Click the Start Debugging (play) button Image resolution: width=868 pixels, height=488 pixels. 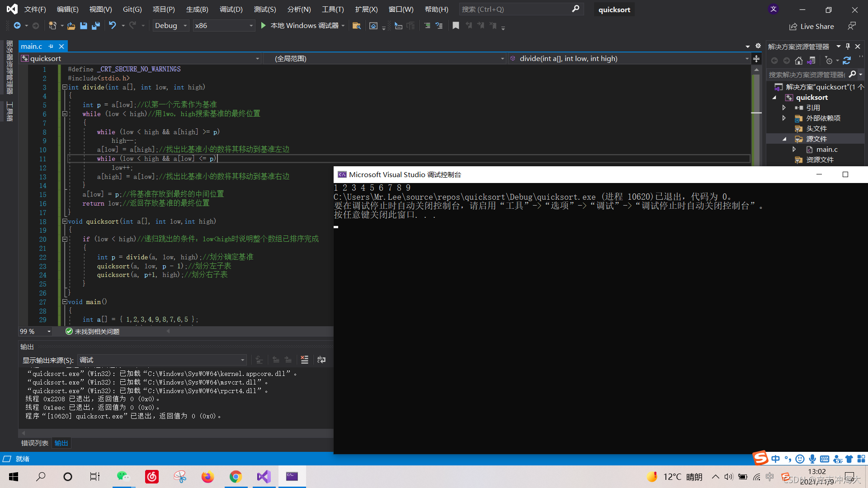(263, 26)
